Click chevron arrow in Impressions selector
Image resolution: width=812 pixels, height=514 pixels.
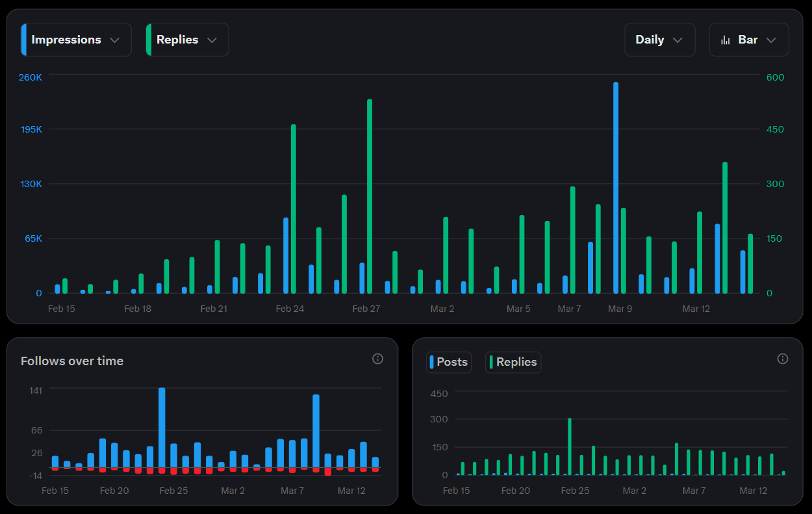coord(115,40)
